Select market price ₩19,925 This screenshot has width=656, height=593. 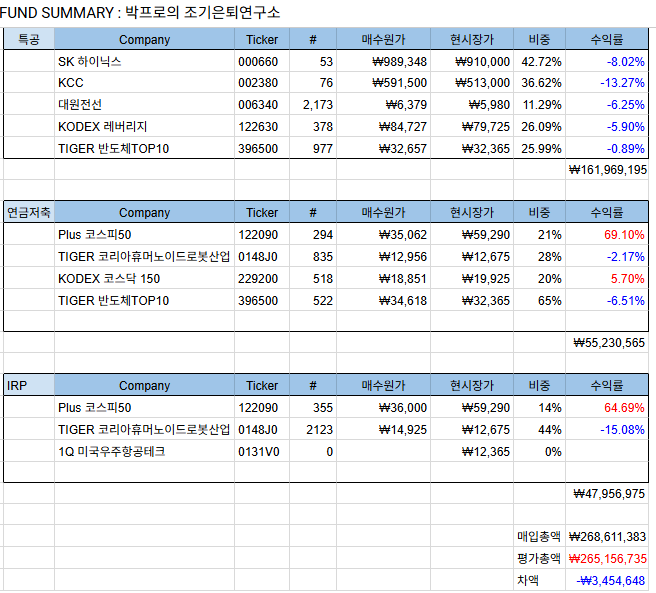click(472, 278)
